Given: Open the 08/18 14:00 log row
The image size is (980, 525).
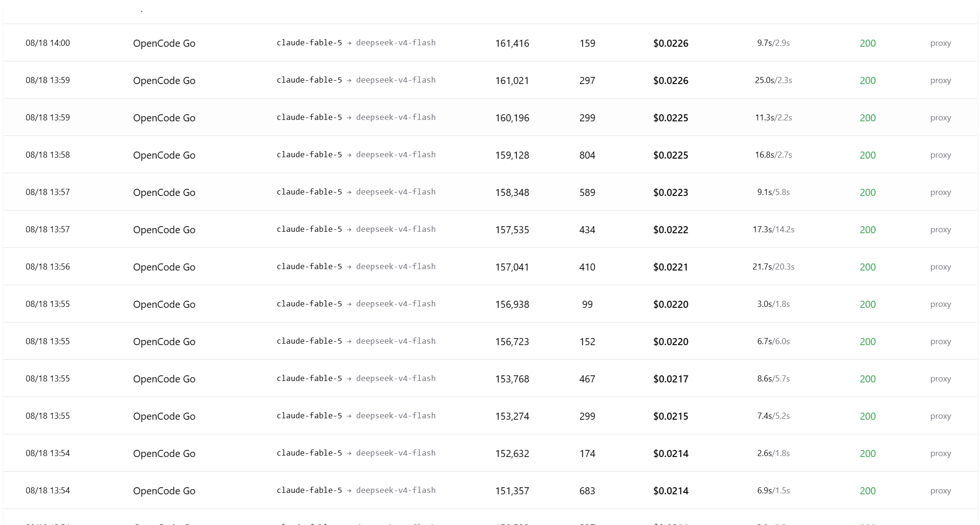Looking at the screenshot, I should [490, 43].
